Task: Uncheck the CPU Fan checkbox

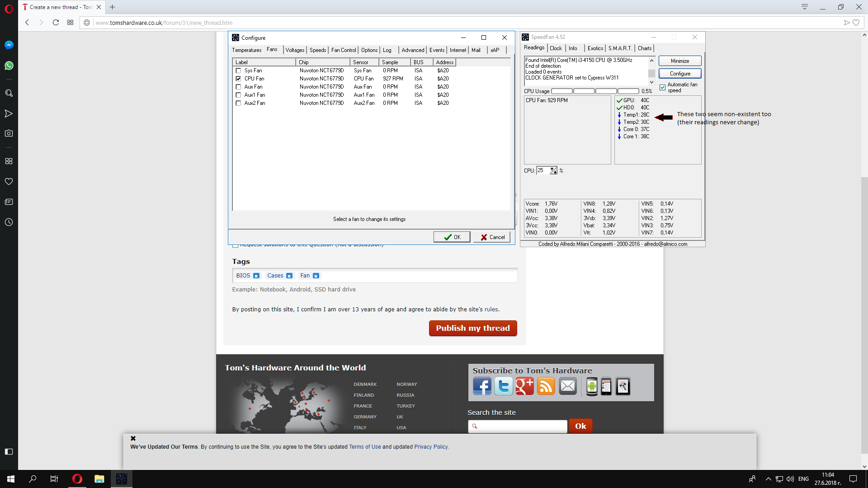Action: click(x=238, y=79)
